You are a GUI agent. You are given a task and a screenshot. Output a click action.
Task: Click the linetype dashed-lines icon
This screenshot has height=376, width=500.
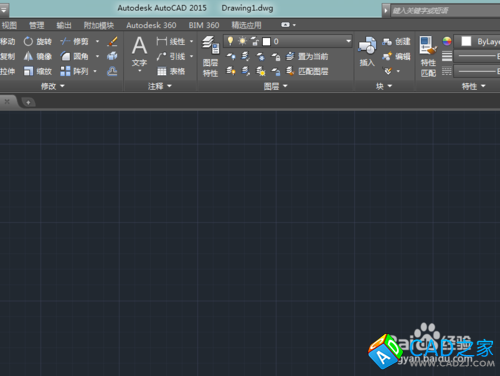[447, 71]
